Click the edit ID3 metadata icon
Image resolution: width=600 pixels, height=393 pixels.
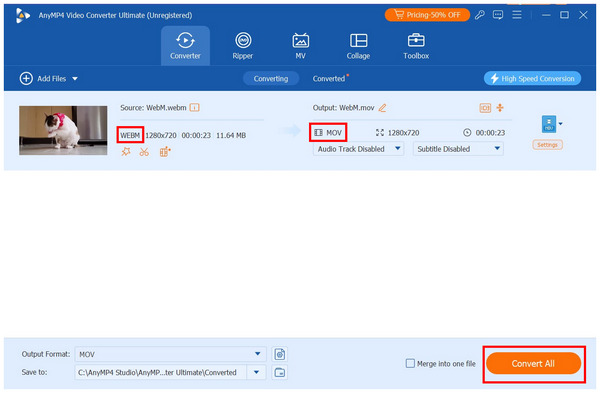[485, 108]
